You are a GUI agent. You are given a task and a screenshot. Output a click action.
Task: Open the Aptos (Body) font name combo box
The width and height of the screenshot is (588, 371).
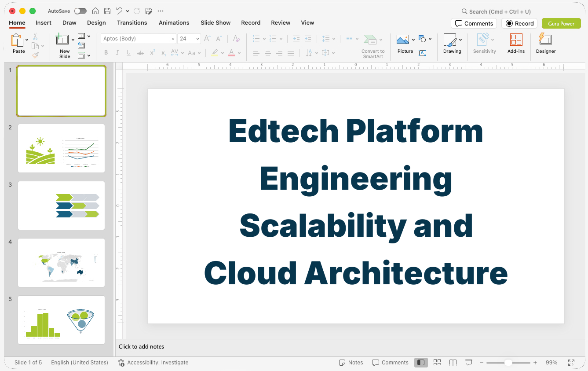pyautogui.click(x=139, y=39)
